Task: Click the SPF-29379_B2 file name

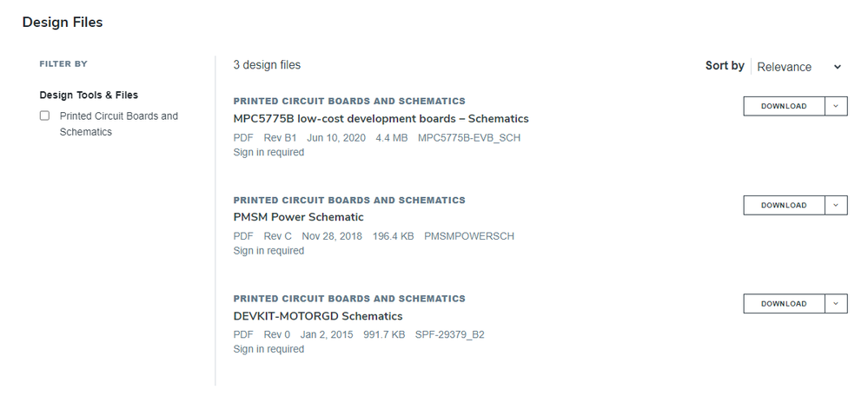Action: click(449, 334)
